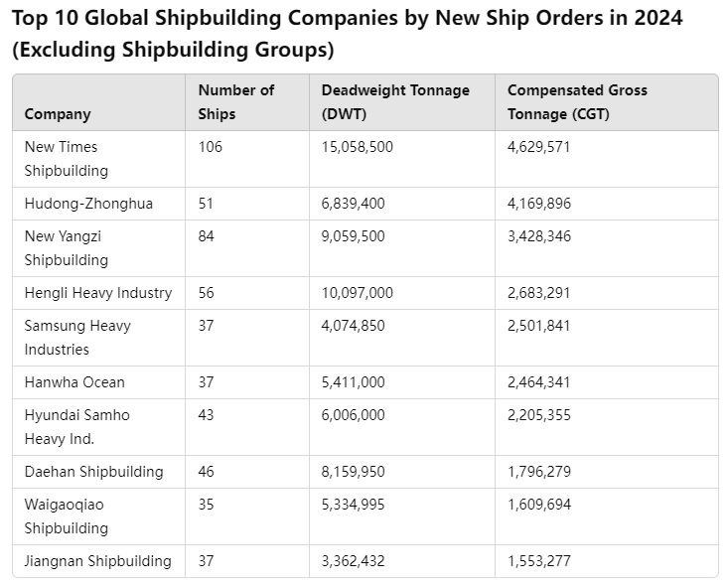Click the Hanwha Ocean company name

(74, 382)
